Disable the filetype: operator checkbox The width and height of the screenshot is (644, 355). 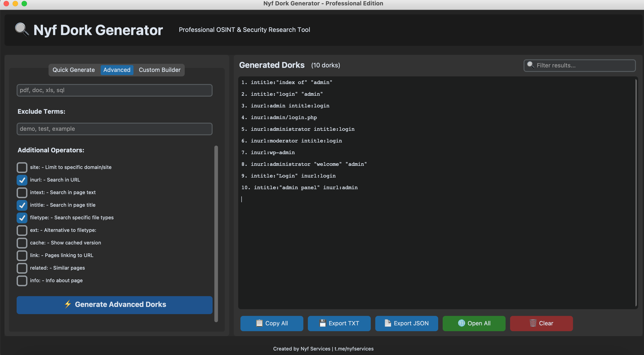[x=22, y=217]
